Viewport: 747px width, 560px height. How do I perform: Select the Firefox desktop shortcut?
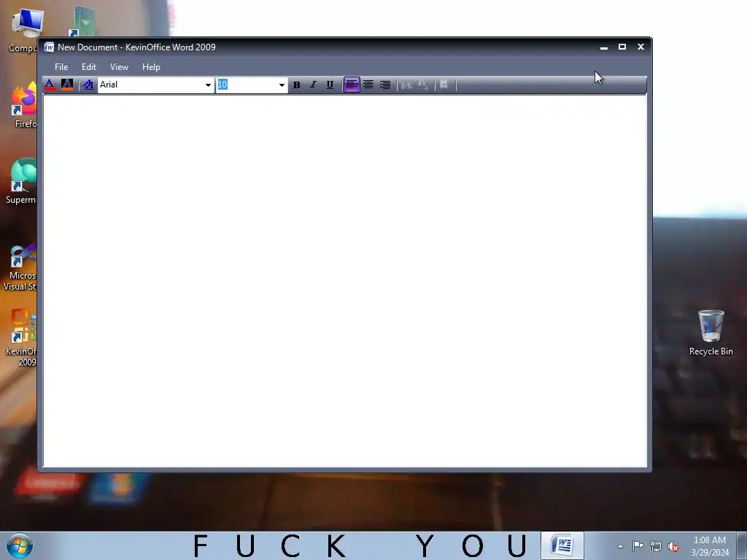25,105
